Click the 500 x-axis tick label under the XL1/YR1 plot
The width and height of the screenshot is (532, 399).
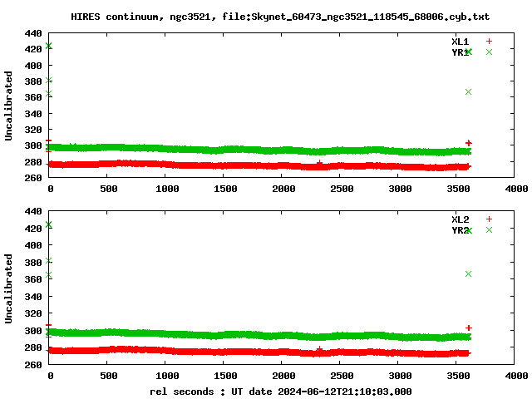click(x=109, y=189)
